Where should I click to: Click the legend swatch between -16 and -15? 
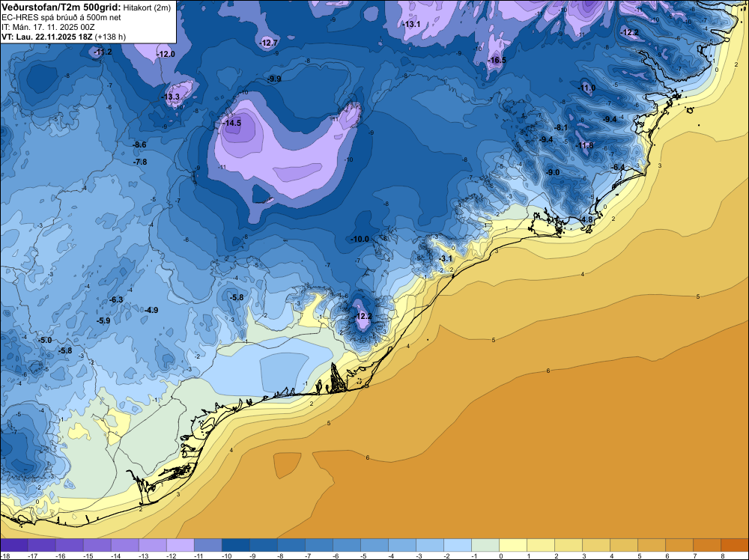tap(69, 545)
